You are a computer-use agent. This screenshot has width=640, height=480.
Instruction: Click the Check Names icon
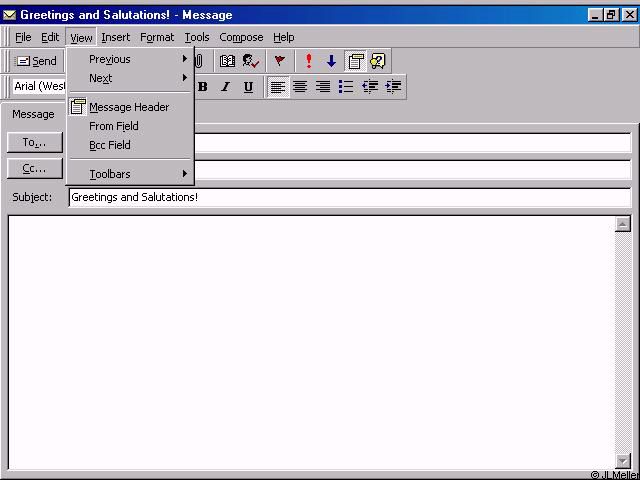251,61
